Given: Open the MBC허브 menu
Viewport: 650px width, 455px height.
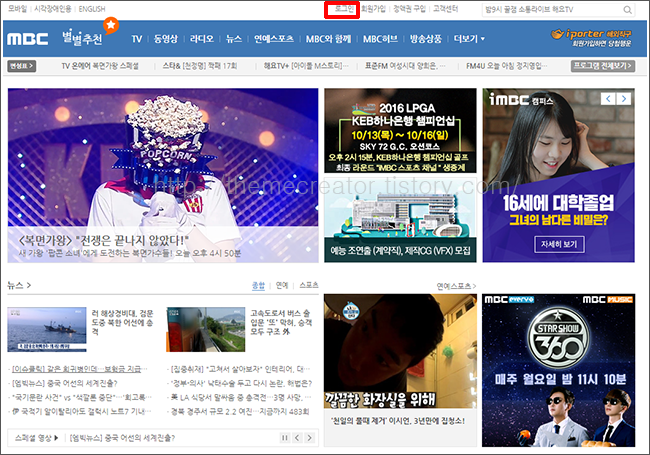Looking at the screenshot, I should [380, 39].
